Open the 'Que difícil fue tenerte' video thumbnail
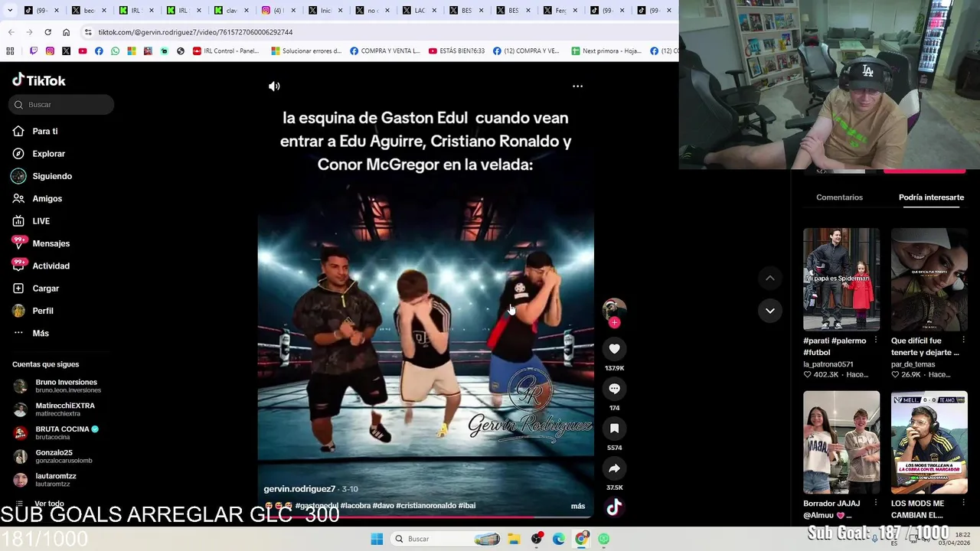The width and height of the screenshot is (980, 551). [x=929, y=279]
